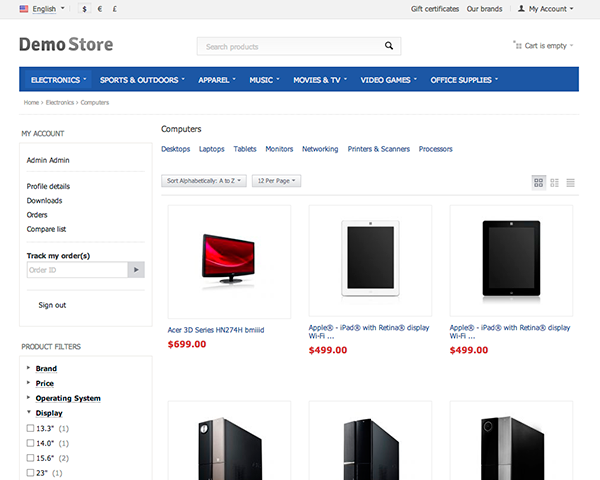
Task: Collapse the Display filter
Action: 49,413
